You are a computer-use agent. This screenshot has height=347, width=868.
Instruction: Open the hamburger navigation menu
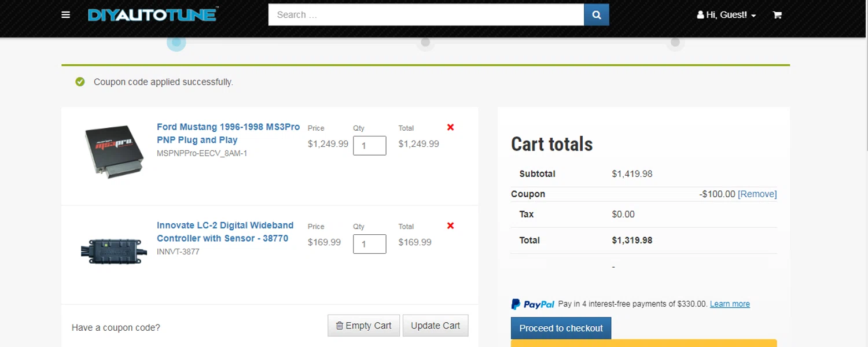point(66,14)
